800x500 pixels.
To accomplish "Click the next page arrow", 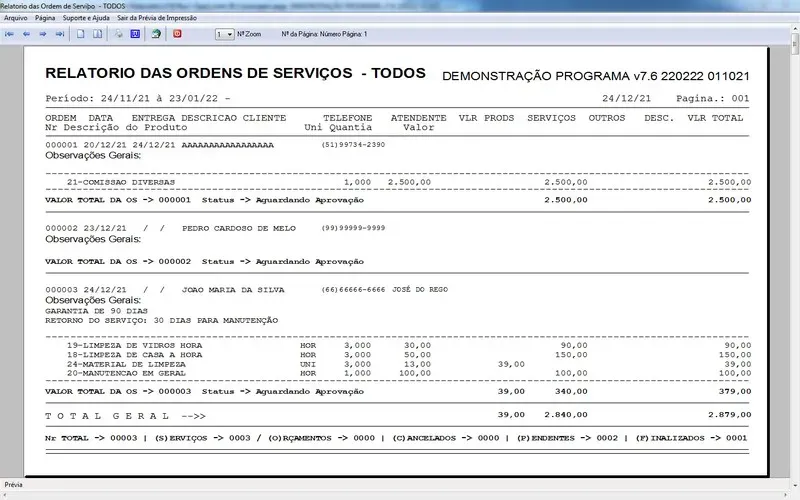I will 43,34.
